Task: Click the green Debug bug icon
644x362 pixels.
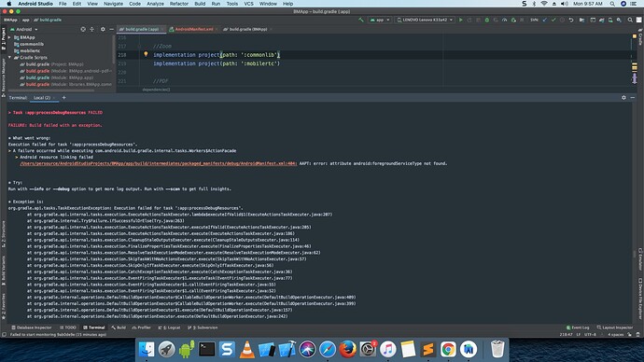Action: (486, 20)
